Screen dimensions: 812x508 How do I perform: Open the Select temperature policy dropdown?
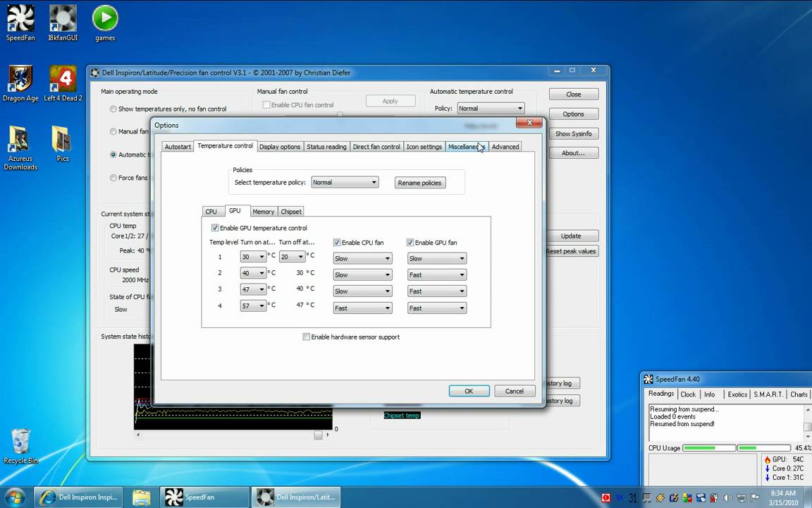(345, 183)
